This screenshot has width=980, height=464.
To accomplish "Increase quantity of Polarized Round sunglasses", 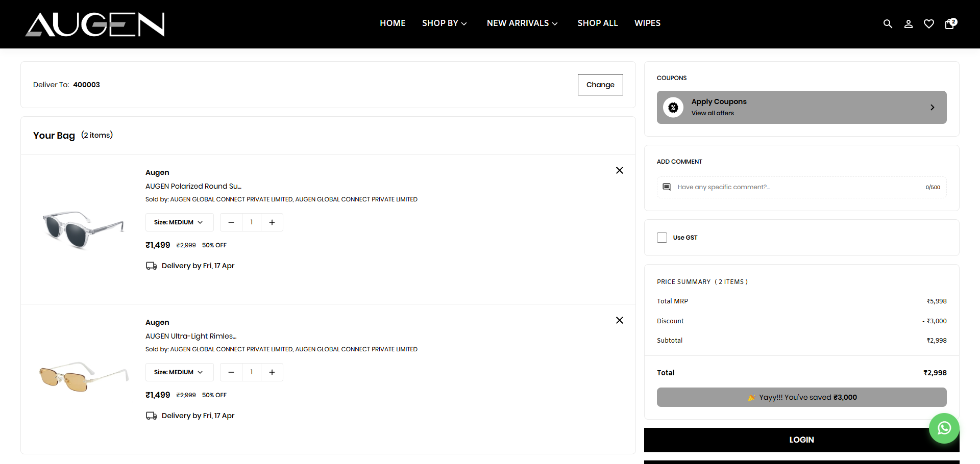I will click(272, 222).
